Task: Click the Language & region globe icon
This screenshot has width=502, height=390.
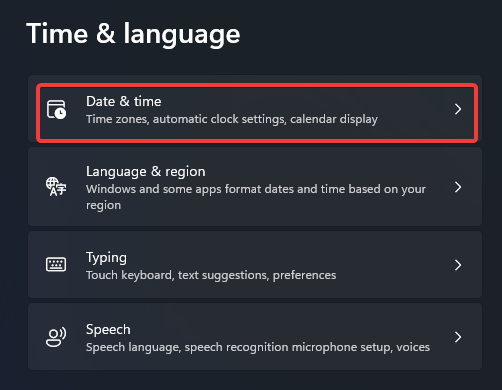Action: click(x=56, y=187)
